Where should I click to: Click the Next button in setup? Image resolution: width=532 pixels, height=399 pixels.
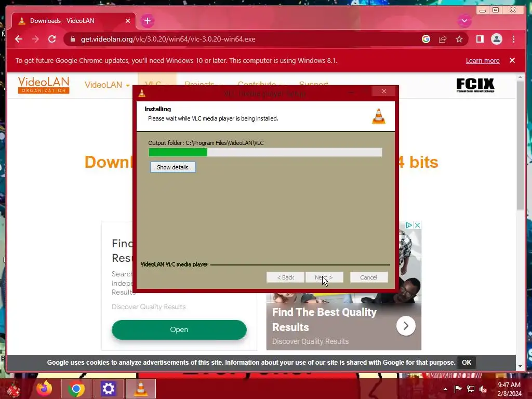pyautogui.click(x=324, y=277)
